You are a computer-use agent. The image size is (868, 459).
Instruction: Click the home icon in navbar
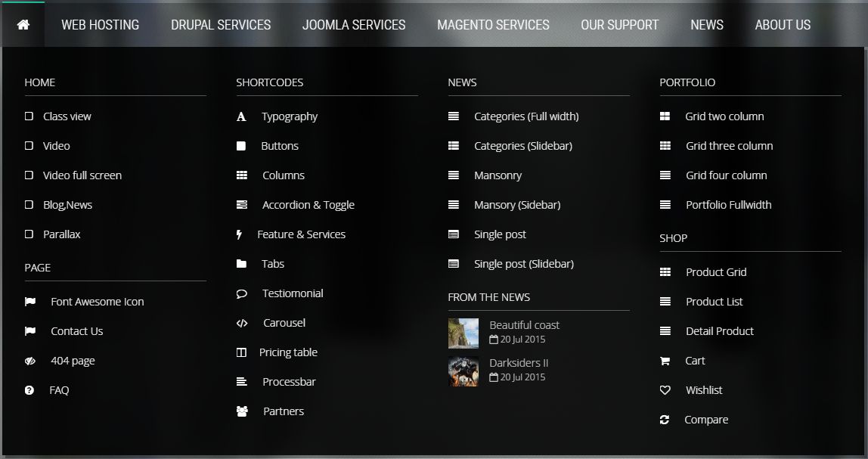23,25
